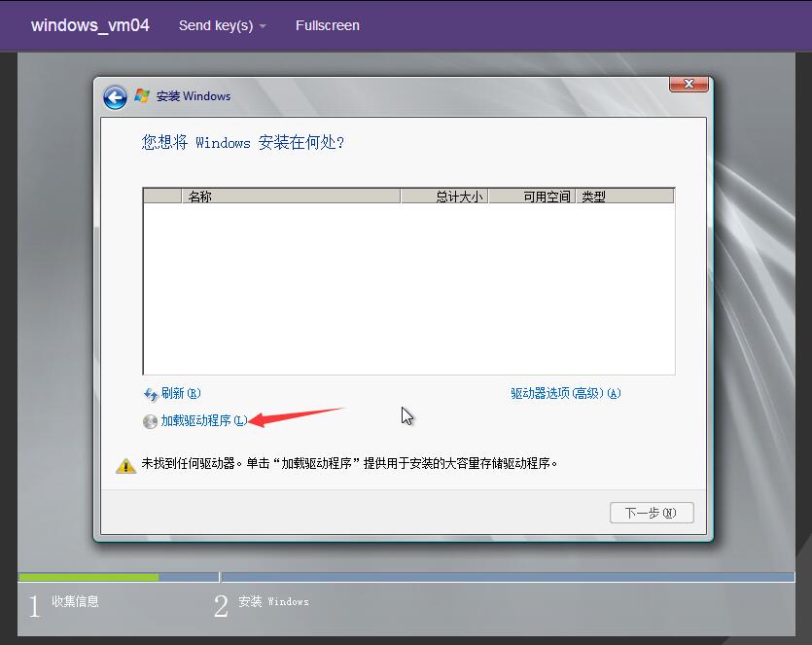Sort by the 可用空间 column header
Viewport: 812px width, 645px height.
[x=532, y=197]
